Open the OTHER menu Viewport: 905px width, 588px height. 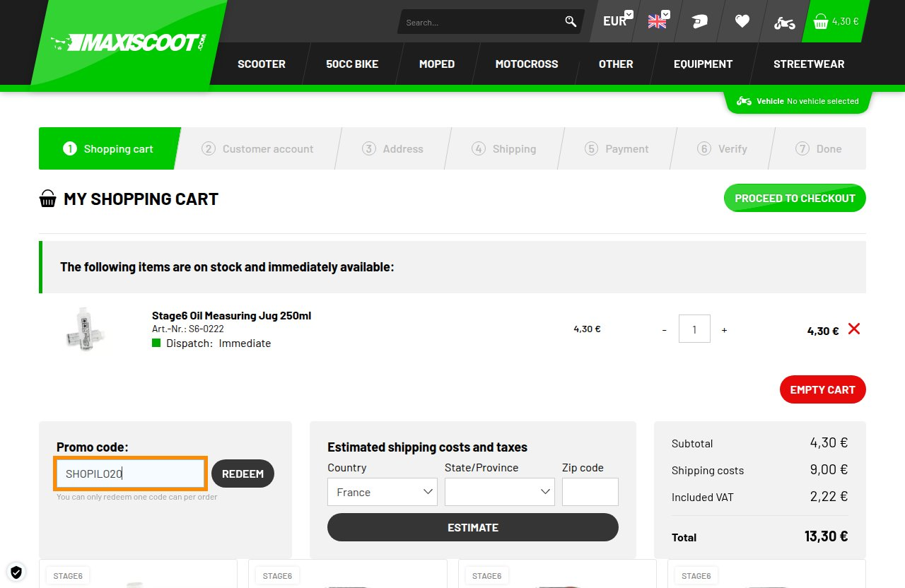(616, 64)
